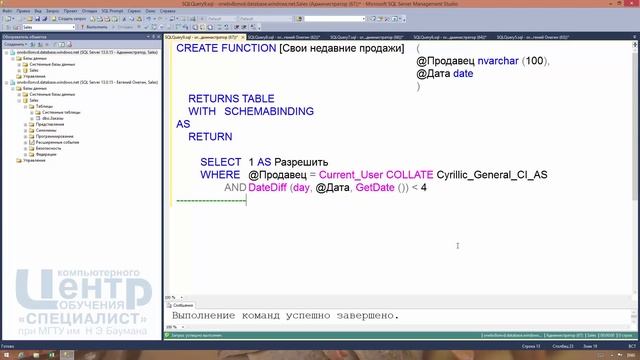Select the Сообщения results tab

(180, 305)
